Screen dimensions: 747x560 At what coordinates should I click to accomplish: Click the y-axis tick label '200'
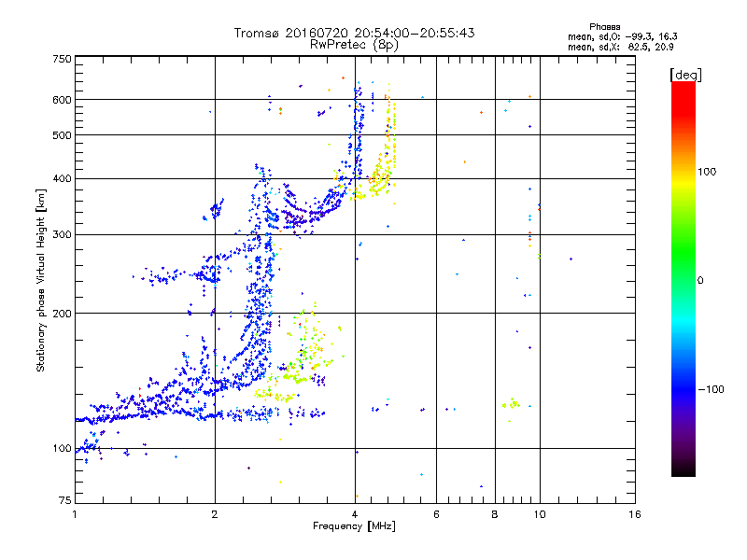(x=62, y=314)
